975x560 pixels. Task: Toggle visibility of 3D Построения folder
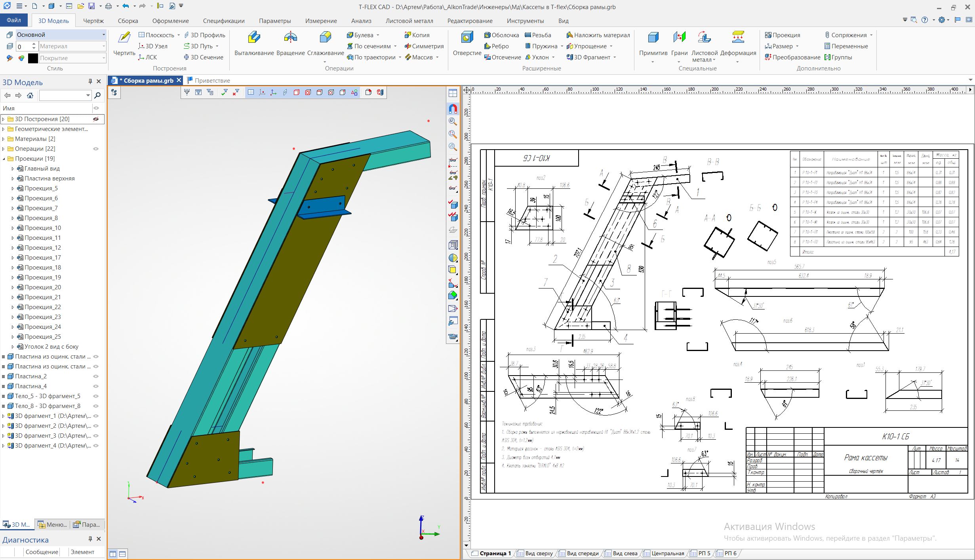[x=96, y=119]
